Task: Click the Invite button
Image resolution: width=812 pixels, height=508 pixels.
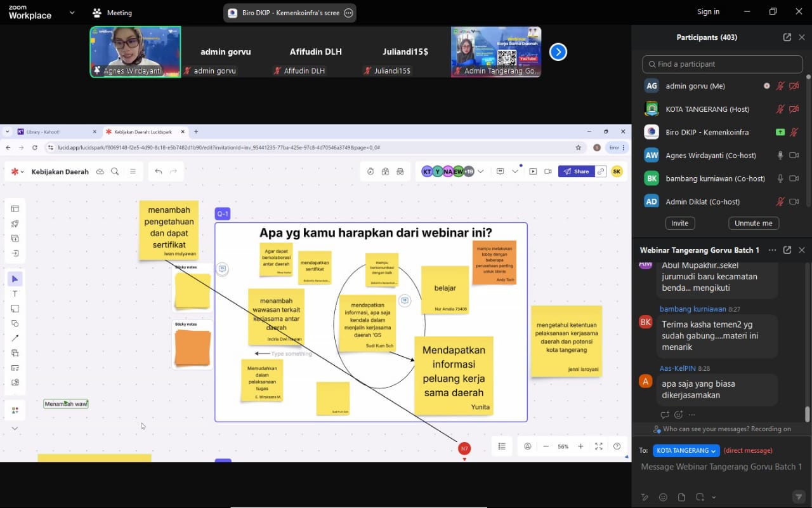Action: (680, 224)
